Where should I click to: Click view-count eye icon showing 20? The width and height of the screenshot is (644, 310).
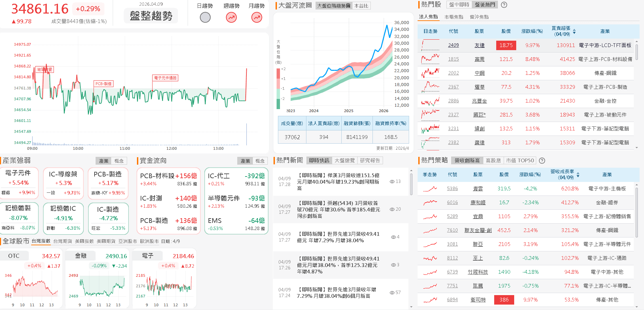point(392,209)
